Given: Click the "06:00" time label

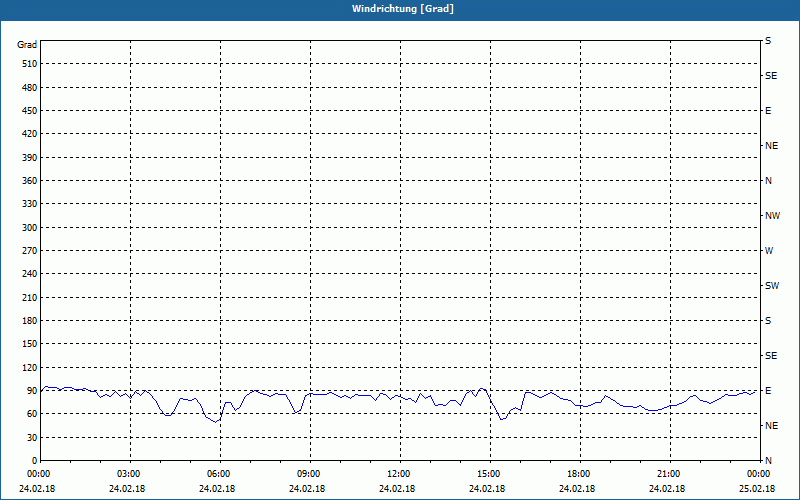Looking at the screenshot, I should pyautogui.click(x=217, y=474).
